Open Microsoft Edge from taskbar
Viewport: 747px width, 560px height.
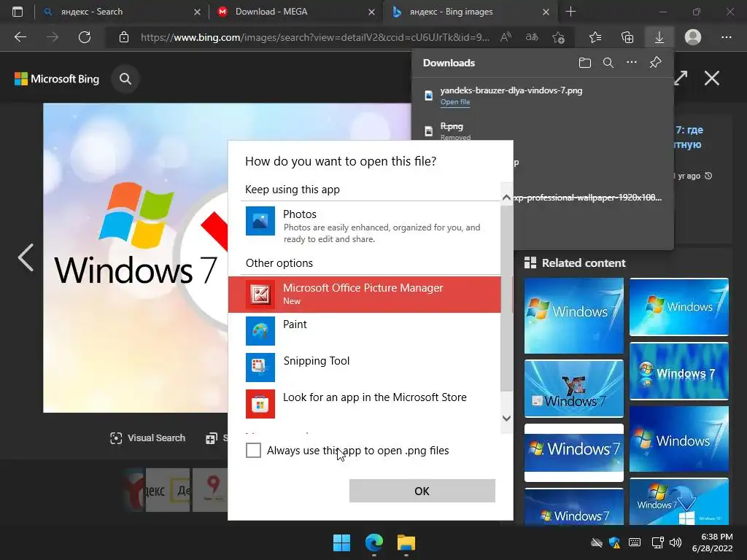(374, 542)
